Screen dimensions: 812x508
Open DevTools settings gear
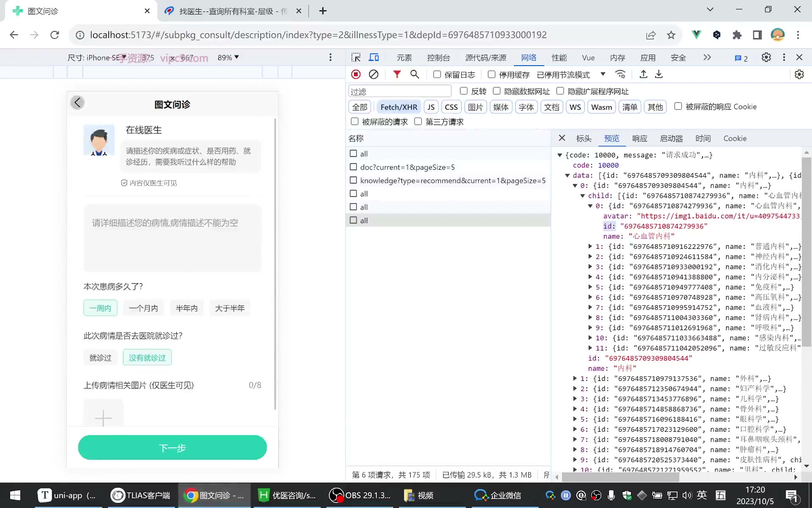point(766,57)
